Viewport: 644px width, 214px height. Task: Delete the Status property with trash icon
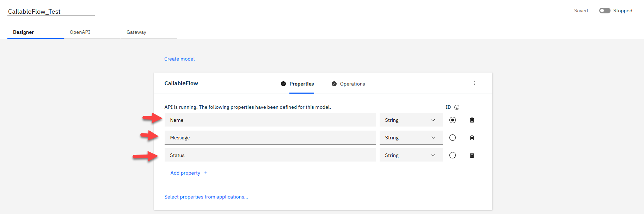(x=472, y=155)
